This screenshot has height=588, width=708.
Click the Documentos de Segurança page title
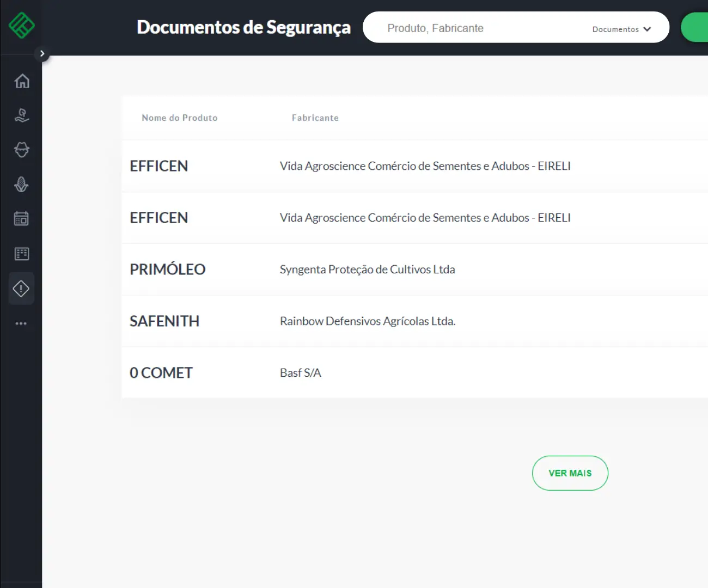pos(243,27)
